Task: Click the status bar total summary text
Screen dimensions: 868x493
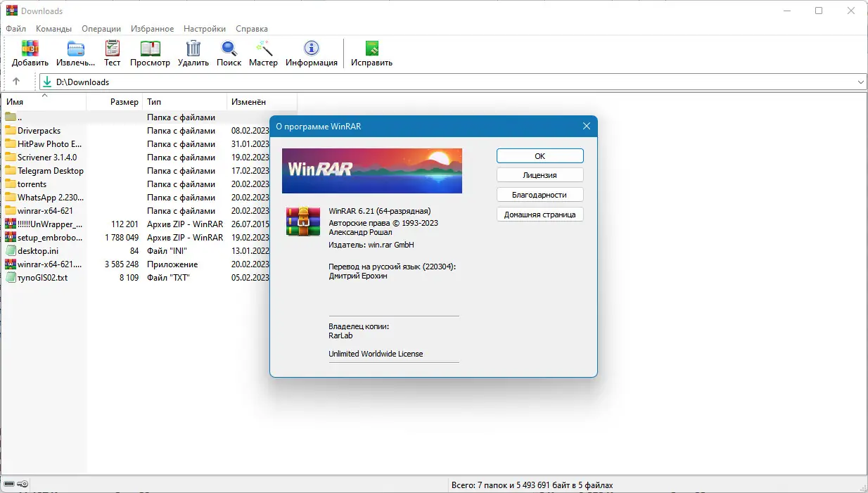Action: 531,485
